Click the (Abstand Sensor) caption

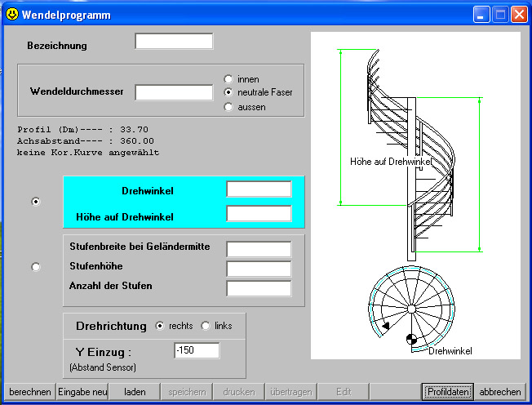click(103, 367)
